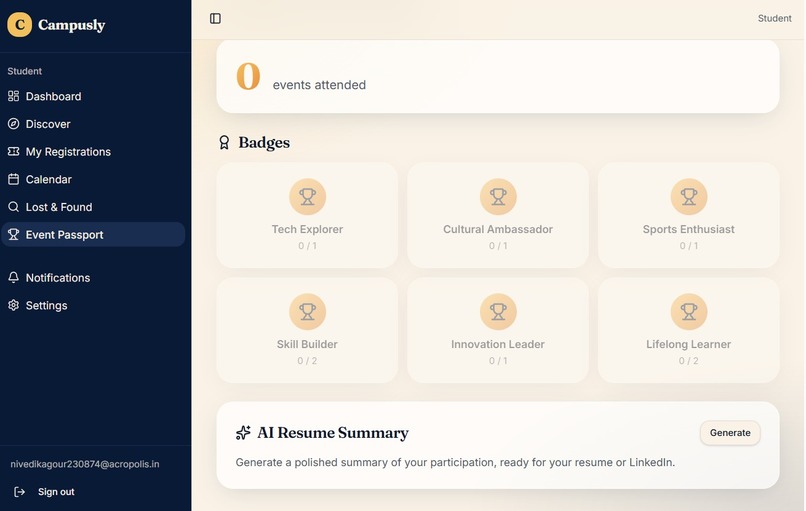Click the Lifelong Learner badge label

pyautogui.click(x=689, y=344)
